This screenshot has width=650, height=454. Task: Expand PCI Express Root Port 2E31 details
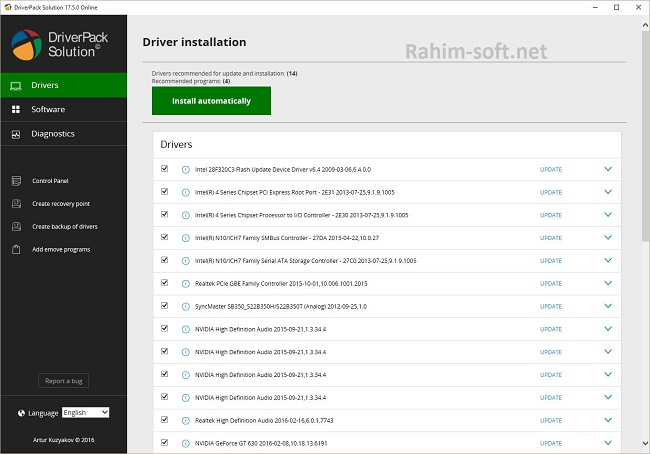pos(608,192)
